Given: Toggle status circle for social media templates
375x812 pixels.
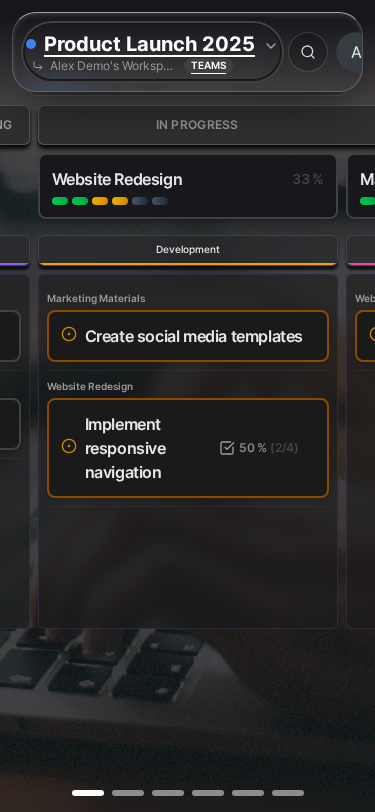Looking at the screenshot, I should pos(69,335).
